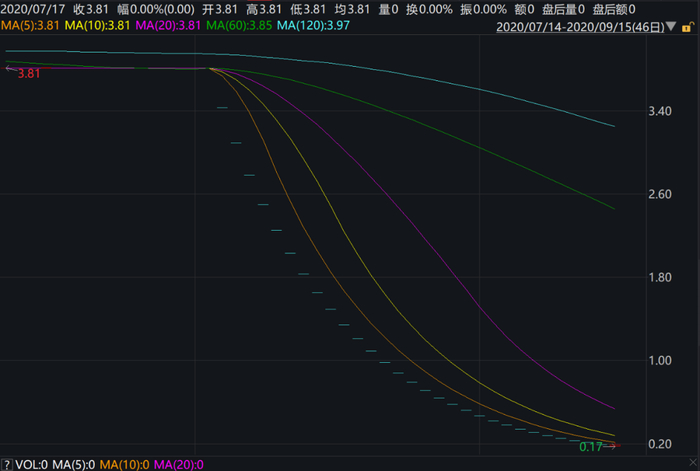Select the green MA(60):3.85 indicator label
This screenshot has width=700, height=471.
click(239, 25)
